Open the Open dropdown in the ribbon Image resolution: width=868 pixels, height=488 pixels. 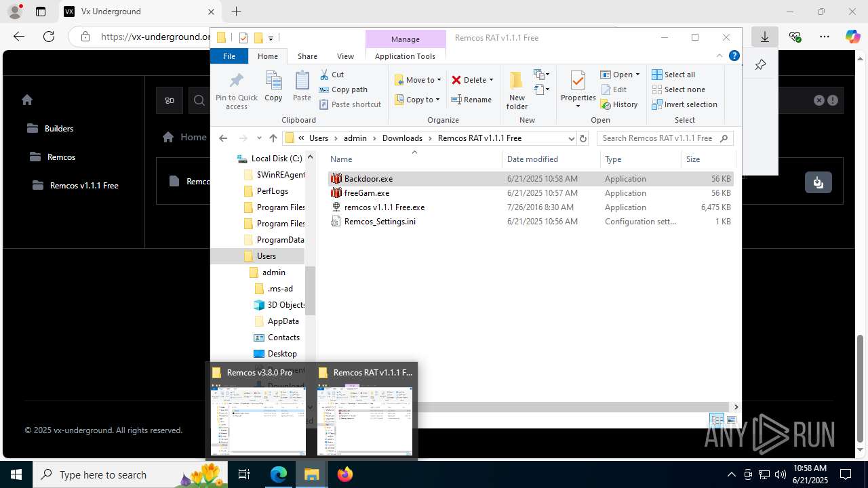point(620,75)
